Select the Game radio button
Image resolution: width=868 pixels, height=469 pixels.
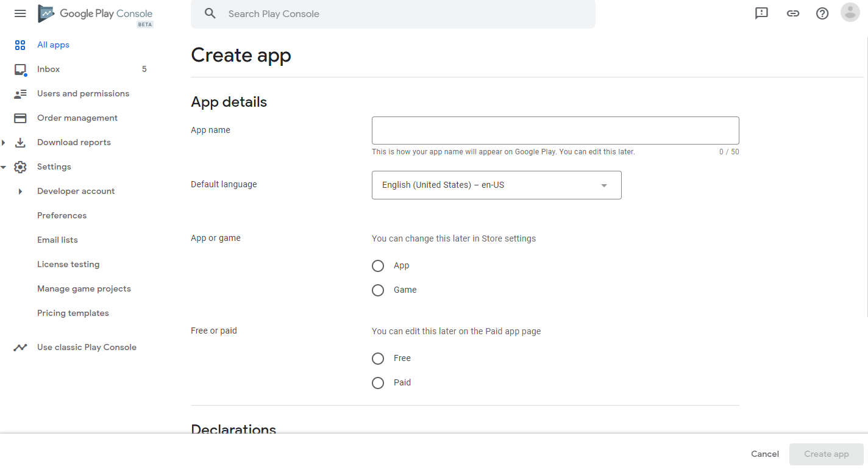(378, 290)
